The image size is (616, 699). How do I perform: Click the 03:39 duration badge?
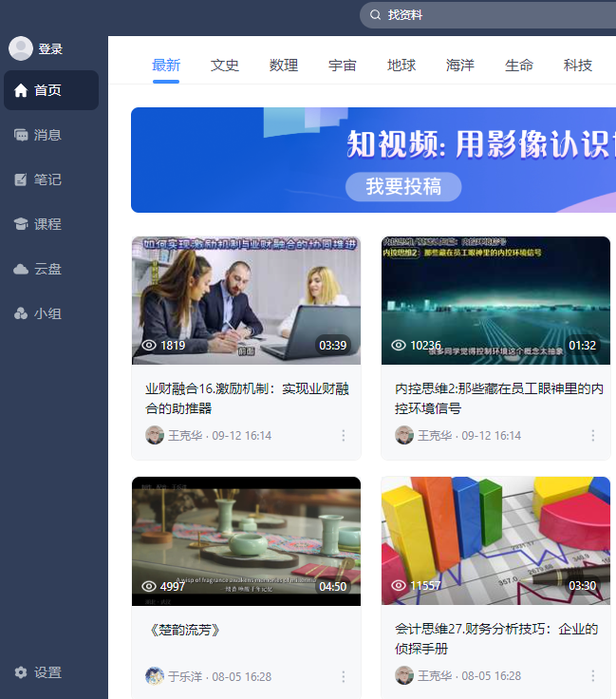(333, 345)
